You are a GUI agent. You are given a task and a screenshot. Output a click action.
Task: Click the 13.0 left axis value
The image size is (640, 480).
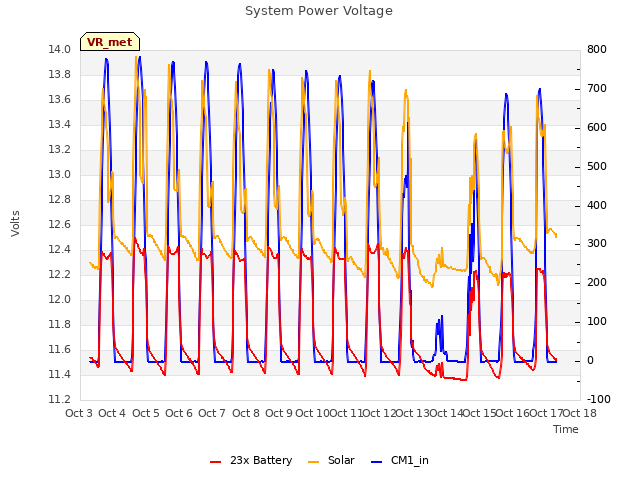[60, 175]
